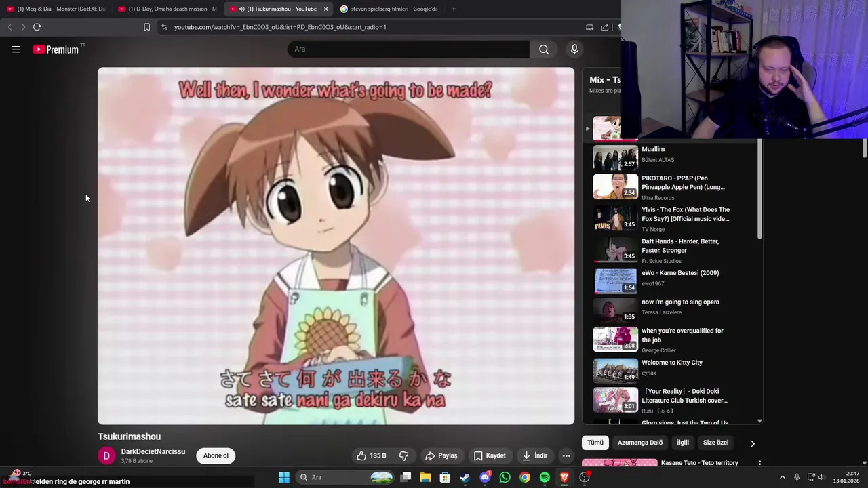Subscribe with the Abone ol button
Screen dimensions: 868x488
coord(216,455)
